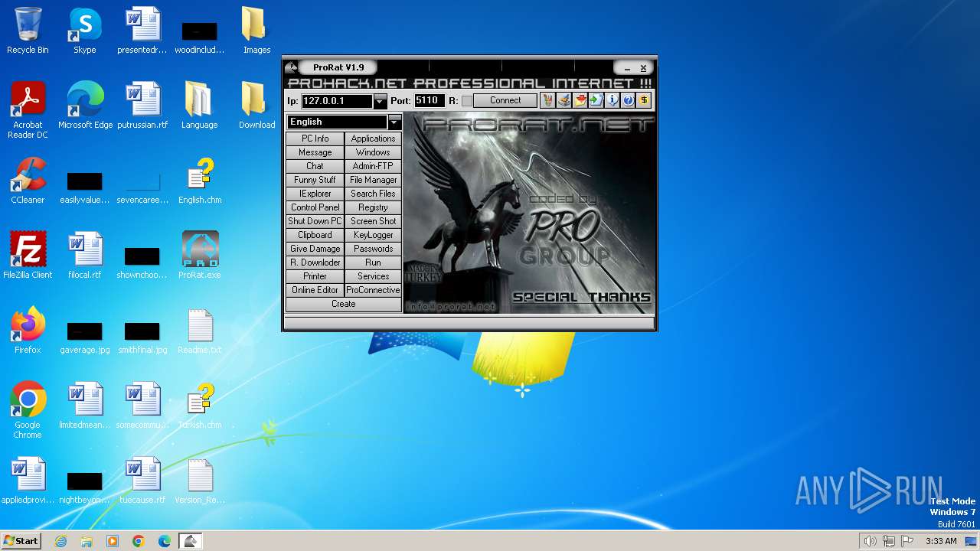Click the Services button
Screen dimensions: 980x551
373,276
